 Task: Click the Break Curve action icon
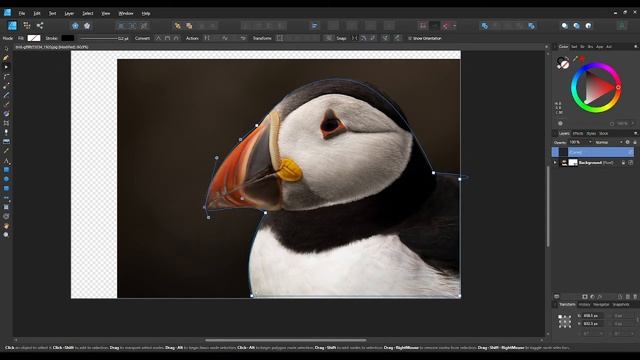207,38
